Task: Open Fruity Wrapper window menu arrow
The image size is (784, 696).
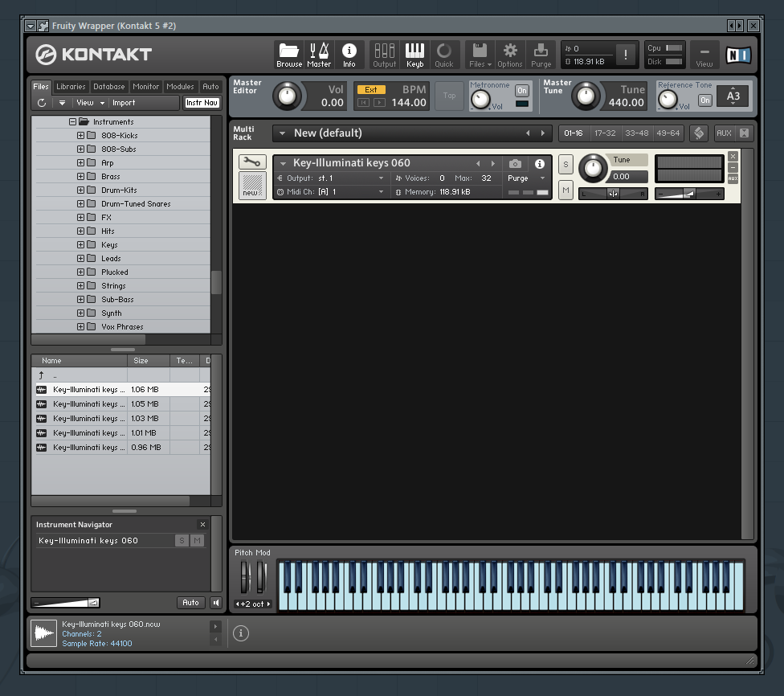Action: (31, 26)
